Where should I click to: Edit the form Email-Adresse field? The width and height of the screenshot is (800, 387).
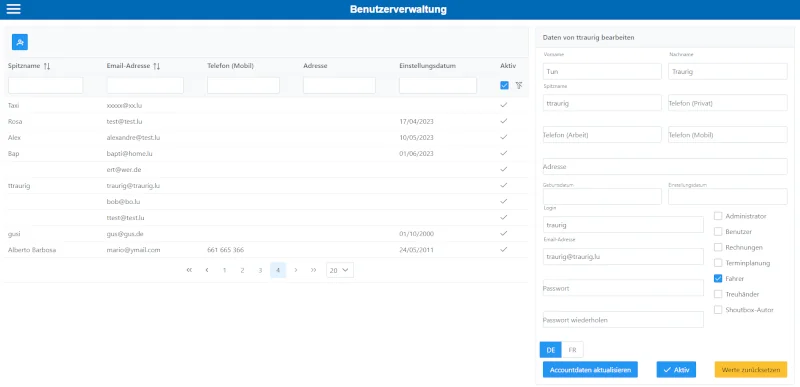pyautogui.click(x=623, y=256)
